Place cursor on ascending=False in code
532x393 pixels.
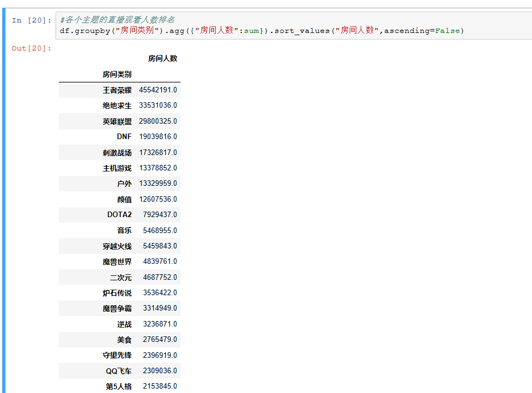pyautogui.click(x=422, y=31)
